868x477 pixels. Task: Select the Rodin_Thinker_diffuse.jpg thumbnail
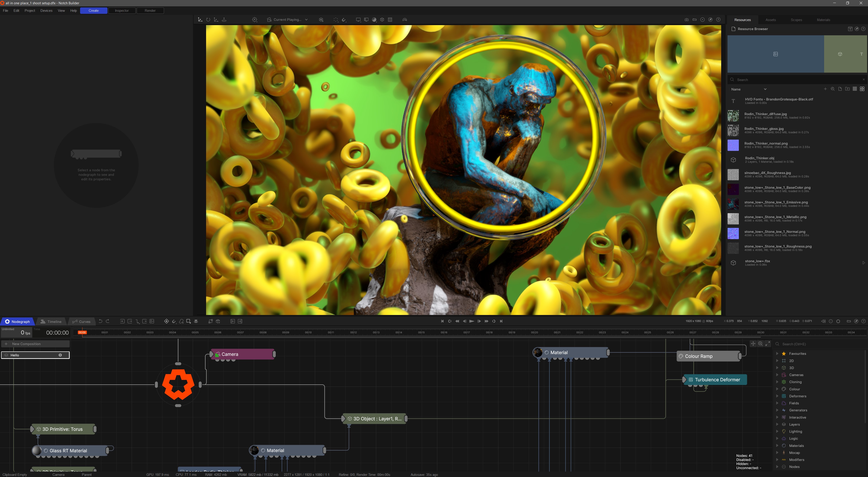point(733,115)
